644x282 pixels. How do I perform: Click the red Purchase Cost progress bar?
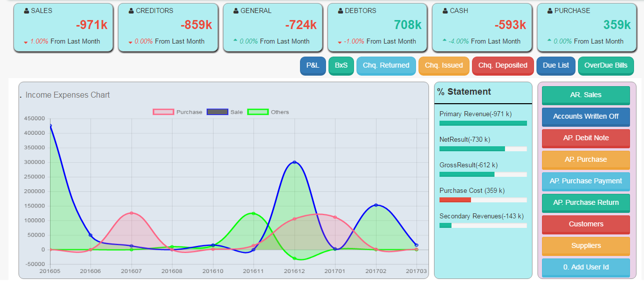pos(455,200)
